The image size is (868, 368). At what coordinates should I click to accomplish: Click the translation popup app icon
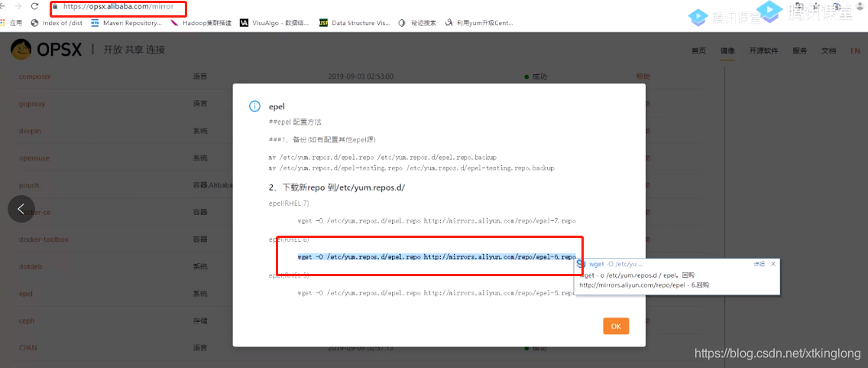click(581, 265)
